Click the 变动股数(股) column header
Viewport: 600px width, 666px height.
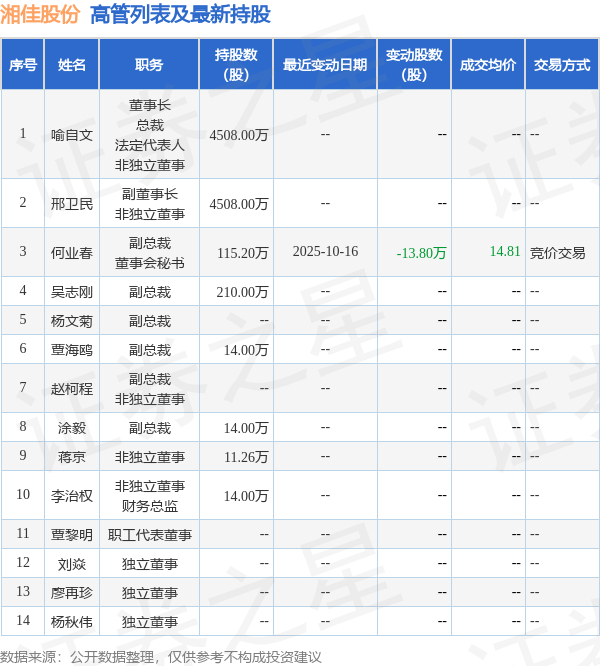point(414,65)
